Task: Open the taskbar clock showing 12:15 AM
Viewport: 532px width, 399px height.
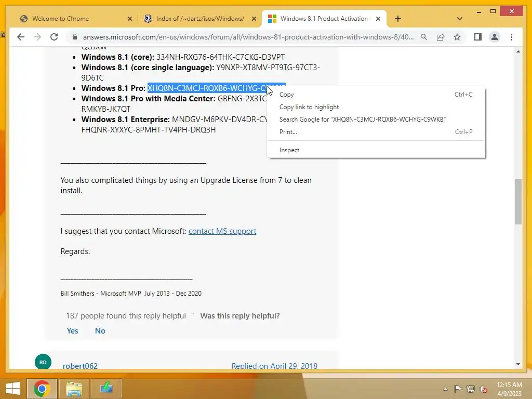Action: [509, 389]
